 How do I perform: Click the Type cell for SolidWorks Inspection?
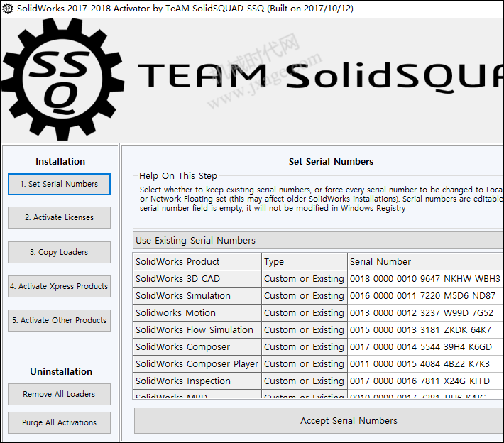click(x=305, y=381)
